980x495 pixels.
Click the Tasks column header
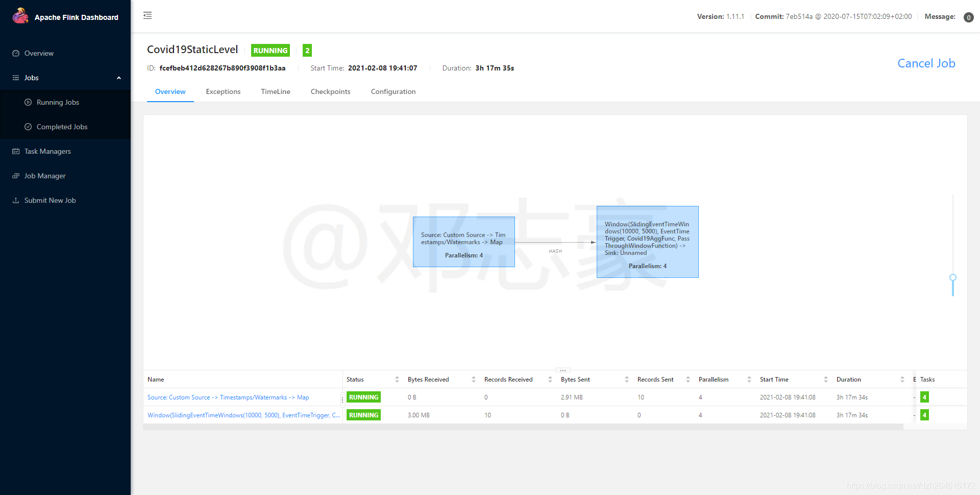tap(927, 380)
